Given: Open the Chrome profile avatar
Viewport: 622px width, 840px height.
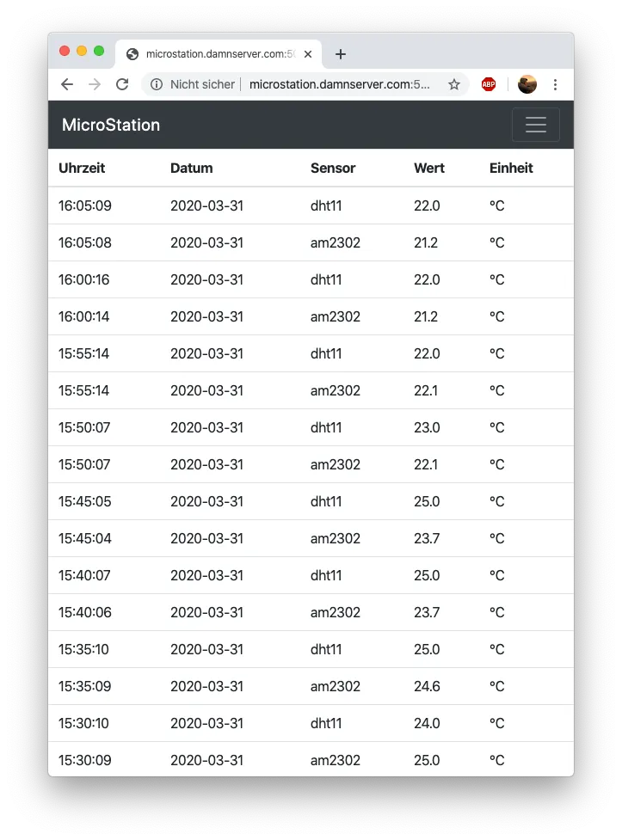Looking at the screenshot, I should 527,84.
